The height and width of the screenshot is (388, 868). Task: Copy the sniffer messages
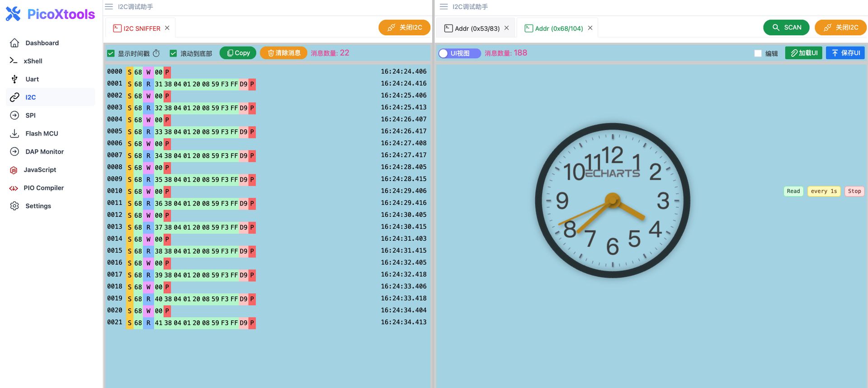pos(238,53)
